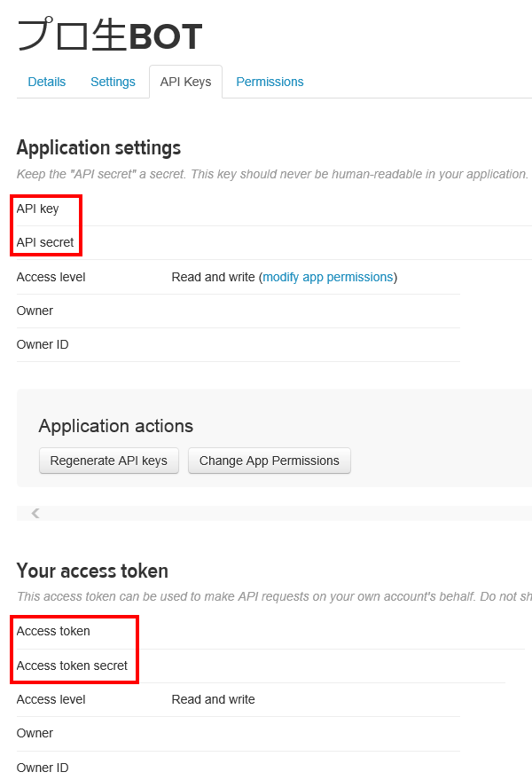Select the API Keys tab
The image size is (532, 780).
pyautogui.click(x=185, y=82)
